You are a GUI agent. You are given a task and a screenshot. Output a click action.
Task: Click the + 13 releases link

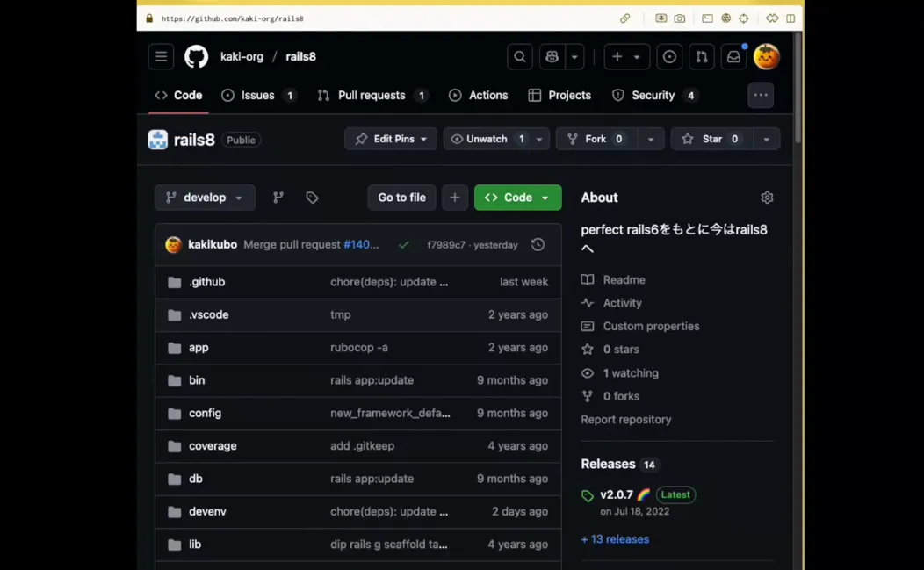click(615, 539)
